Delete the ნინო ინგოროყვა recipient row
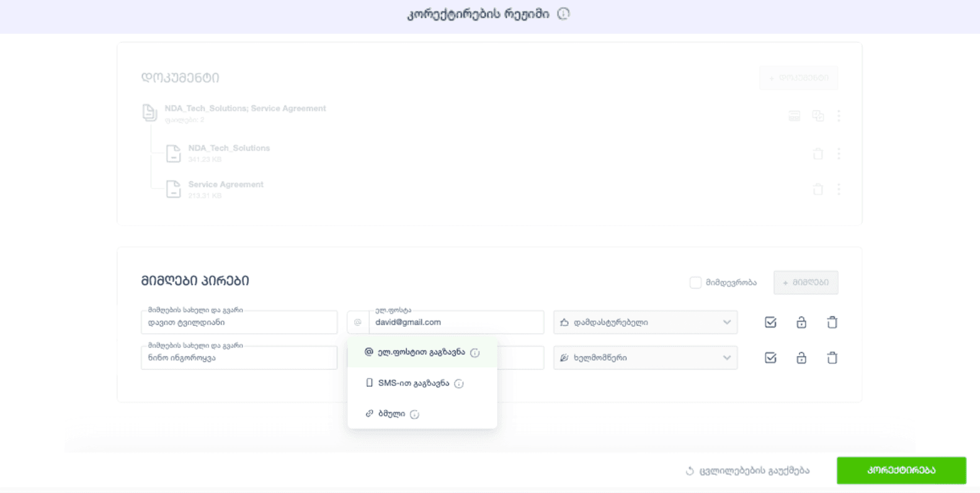 coord(832,358)
